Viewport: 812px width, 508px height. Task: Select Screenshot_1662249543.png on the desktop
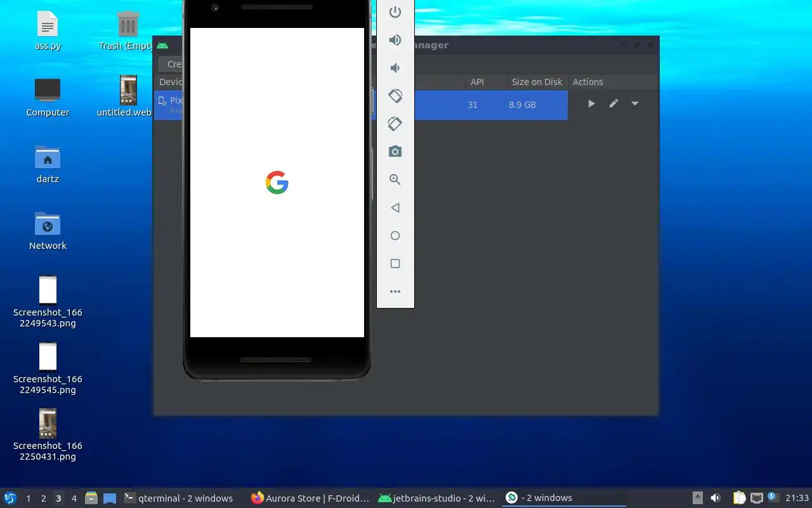point(48,302)
